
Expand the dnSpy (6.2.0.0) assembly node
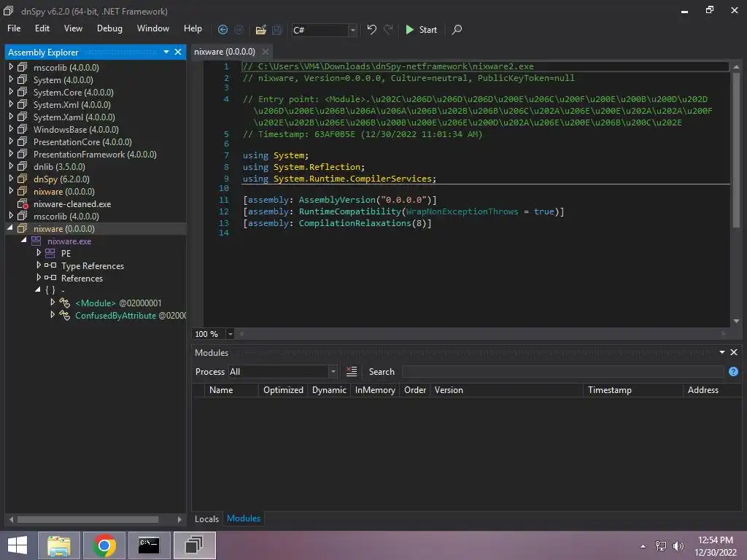(11, 178)
